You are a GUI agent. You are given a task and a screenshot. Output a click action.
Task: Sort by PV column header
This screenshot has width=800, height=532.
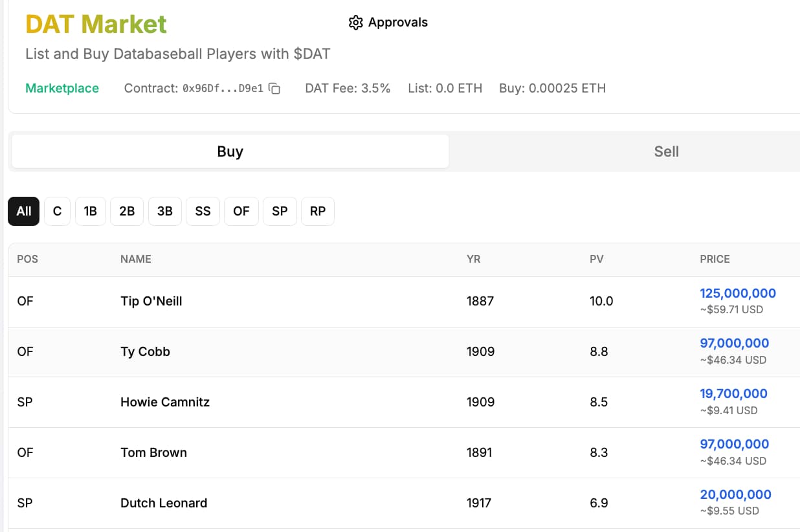point(596,259)
